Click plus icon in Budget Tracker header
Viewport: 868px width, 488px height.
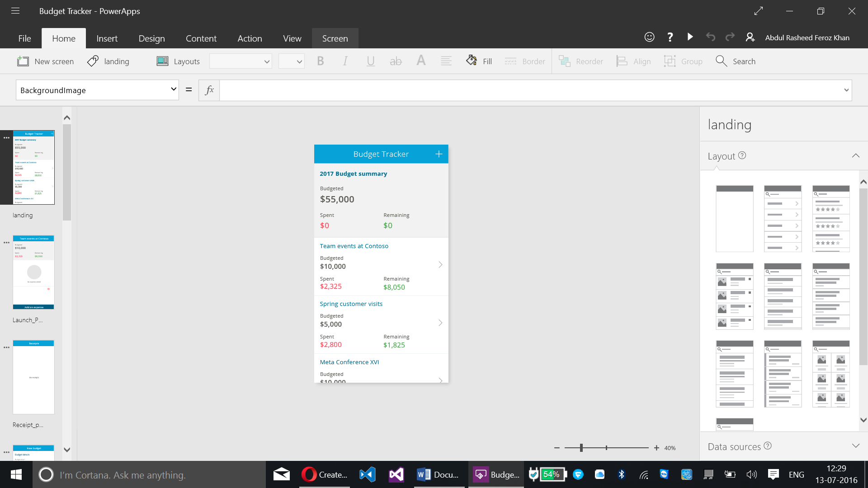[x=439, y=154]
